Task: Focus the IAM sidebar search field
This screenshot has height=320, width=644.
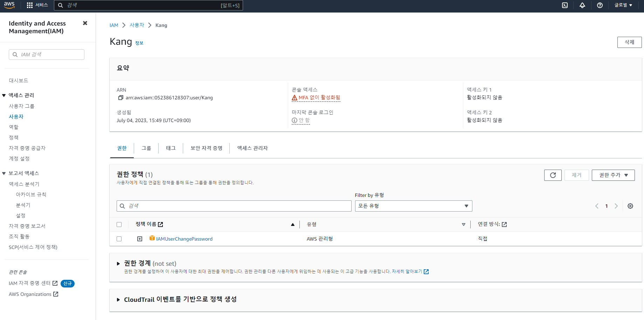Action: point(47,55)
